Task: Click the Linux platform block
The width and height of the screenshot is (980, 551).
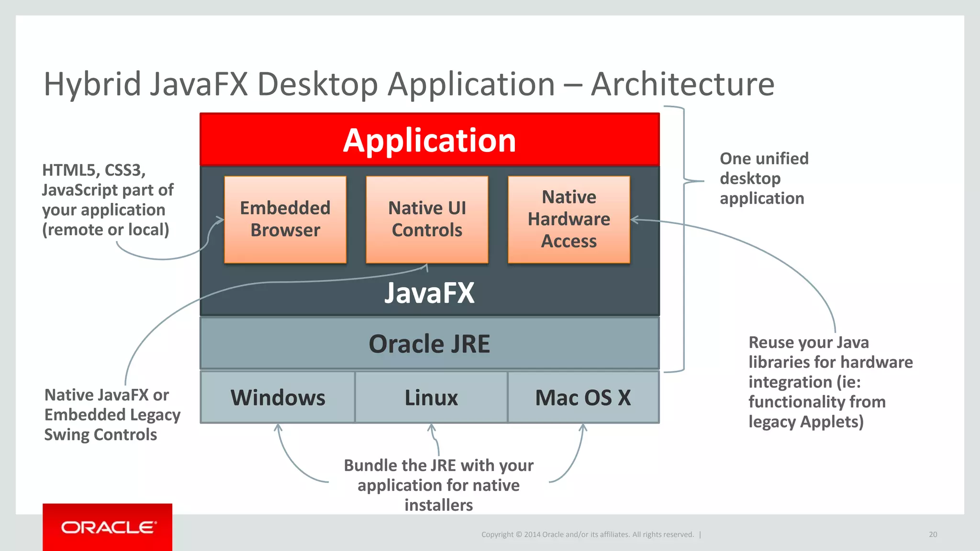Action: (431, 397)
